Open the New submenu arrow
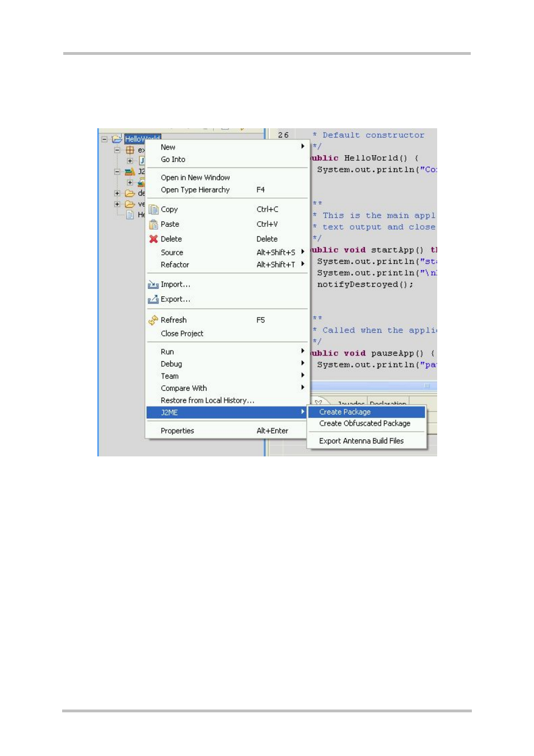534x756 pixels. click(303, 146)
